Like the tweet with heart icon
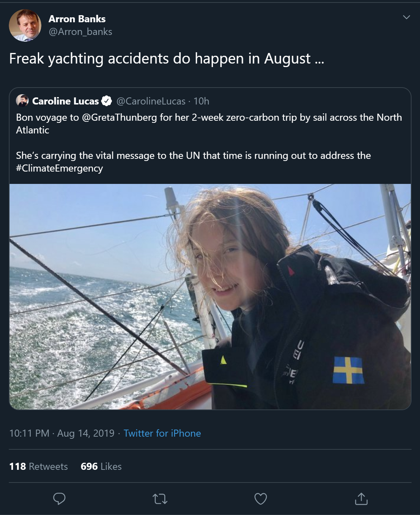This screenshot has height=515, width=420. pos(261,499)
